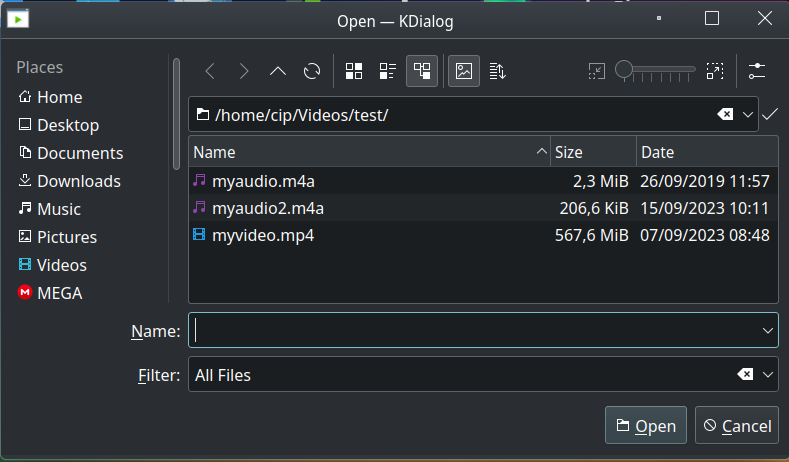Open the dialog options sliders icon
Image resolution: width=789 pixels, height=462 pixels.
coord(757,71)
